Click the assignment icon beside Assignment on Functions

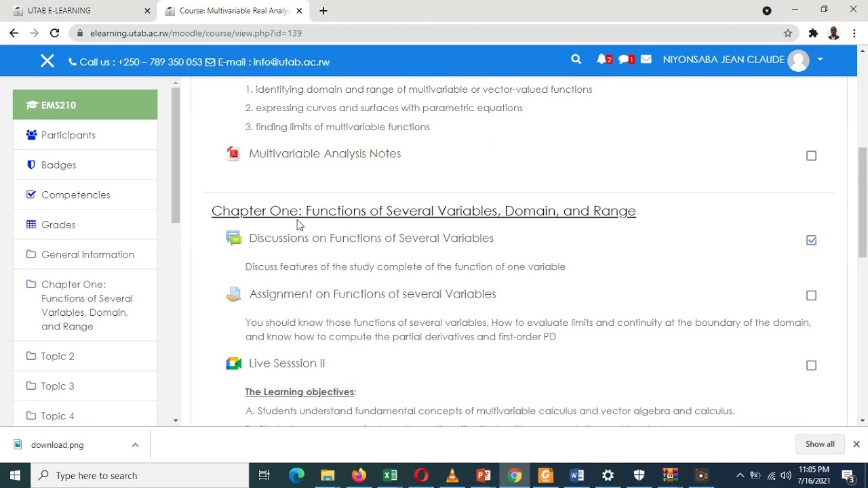233,294
